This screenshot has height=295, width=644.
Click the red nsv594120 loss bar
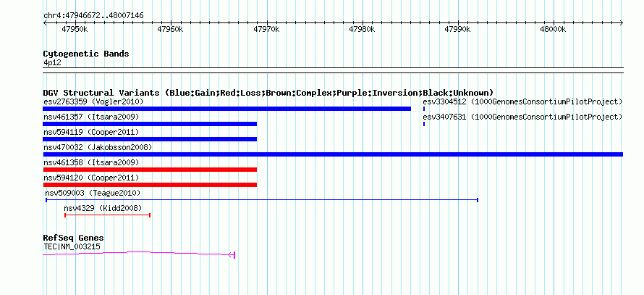click(x=150, y=185)
